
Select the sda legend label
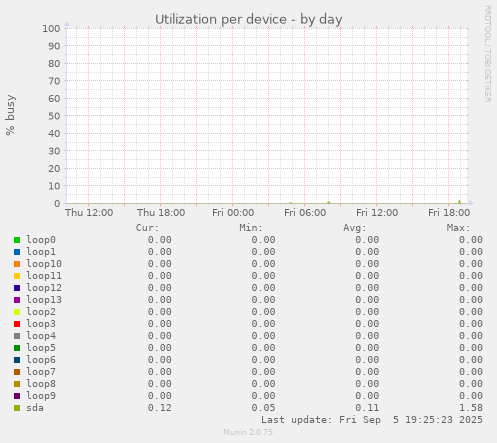click(x=35, y=408)
